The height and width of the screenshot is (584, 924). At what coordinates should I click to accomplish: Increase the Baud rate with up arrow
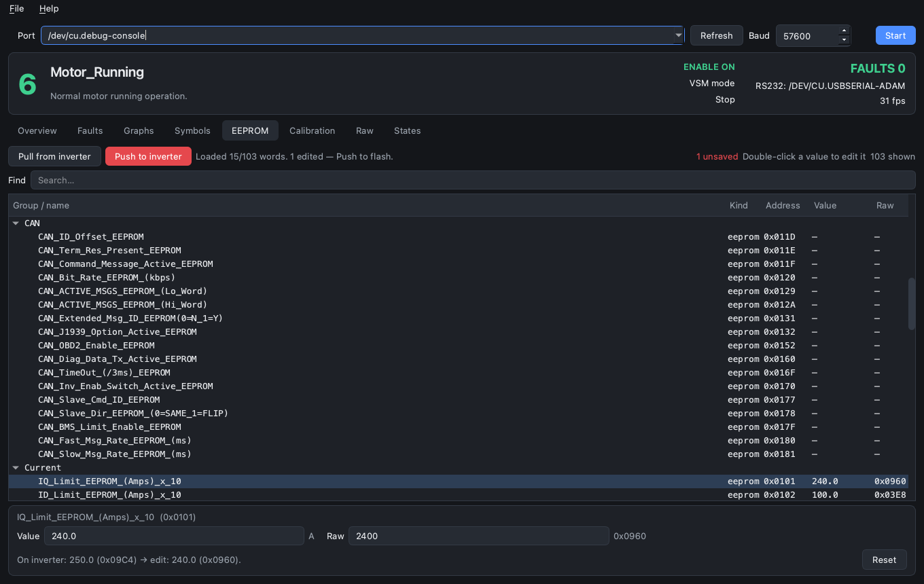844,31
